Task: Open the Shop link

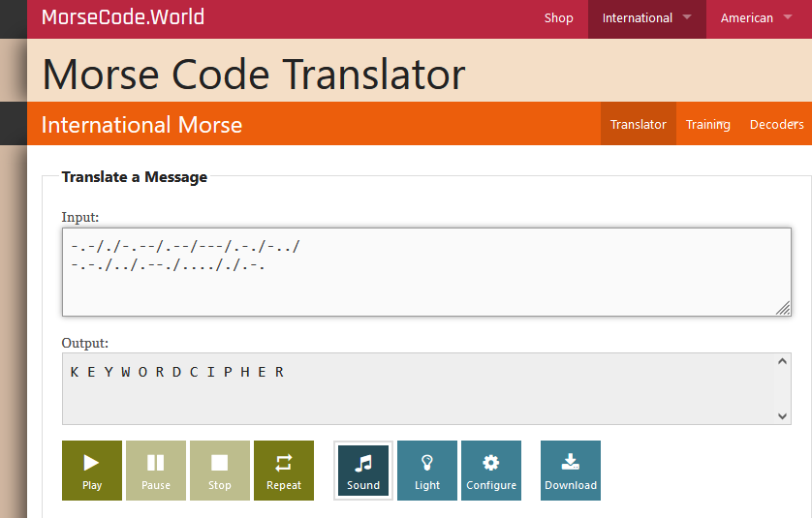Action: (x=559, y=18)
